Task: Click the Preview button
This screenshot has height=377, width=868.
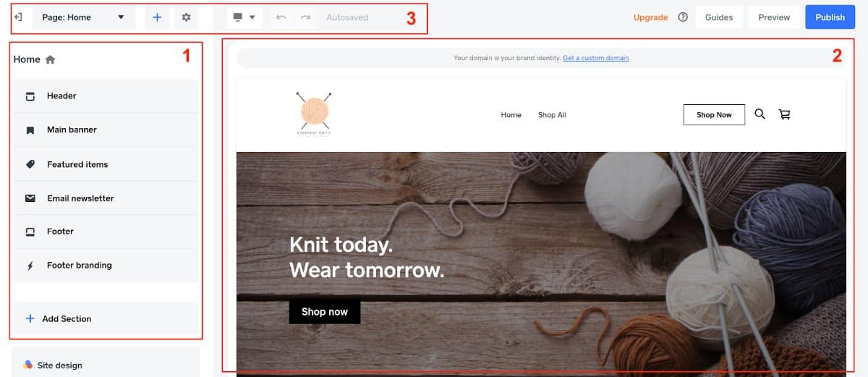Action: [x=774, y=17]
